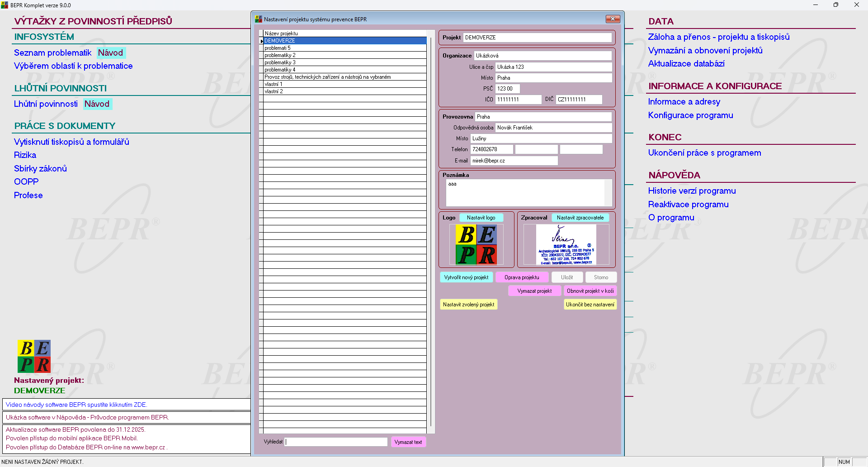Screen dimensions: 868x467
Task: Select project row problematiky 4
Action: coord(345,70)
